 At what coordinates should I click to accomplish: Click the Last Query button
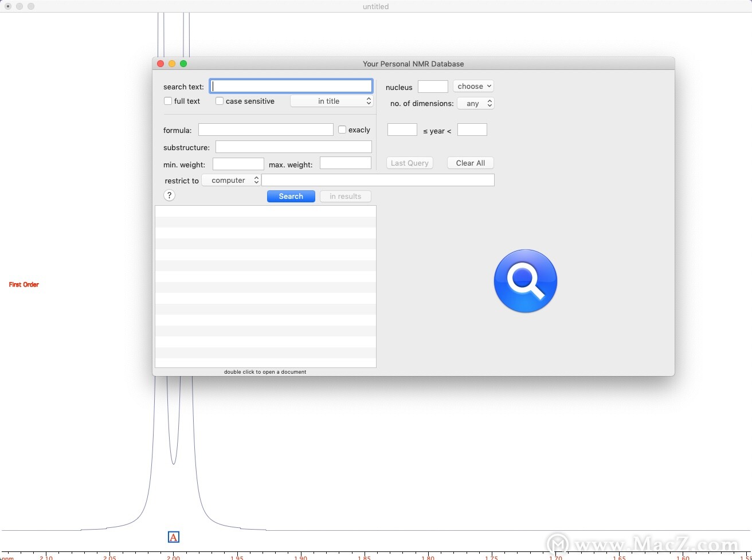[x=410, y=163]
